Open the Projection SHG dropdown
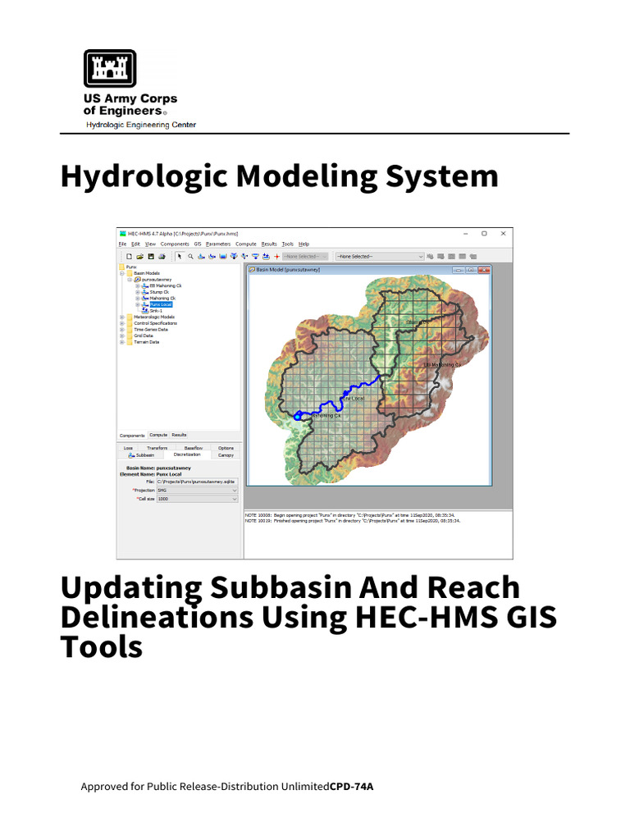The height and width of the screenshot is (840, 630). point(197,491)
